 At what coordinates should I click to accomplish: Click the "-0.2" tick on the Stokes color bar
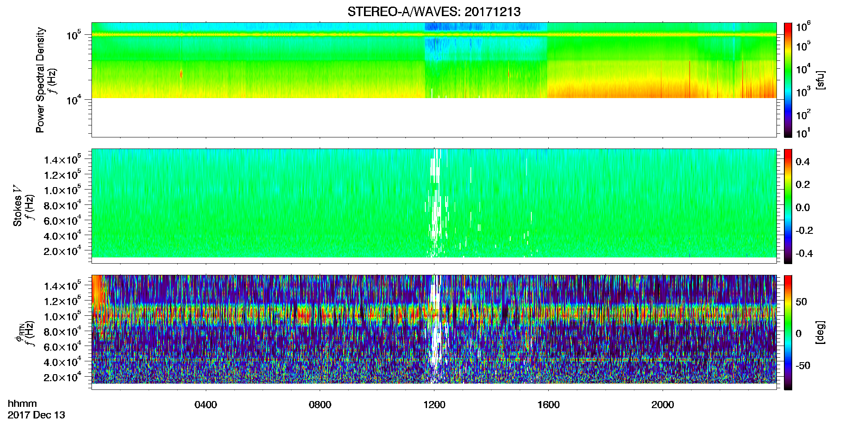804,231
